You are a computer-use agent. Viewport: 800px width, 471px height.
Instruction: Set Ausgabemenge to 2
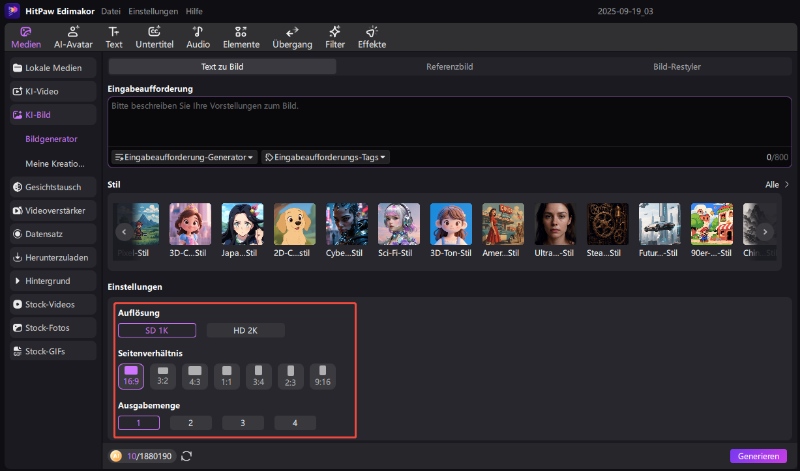[x=190, y=423]
